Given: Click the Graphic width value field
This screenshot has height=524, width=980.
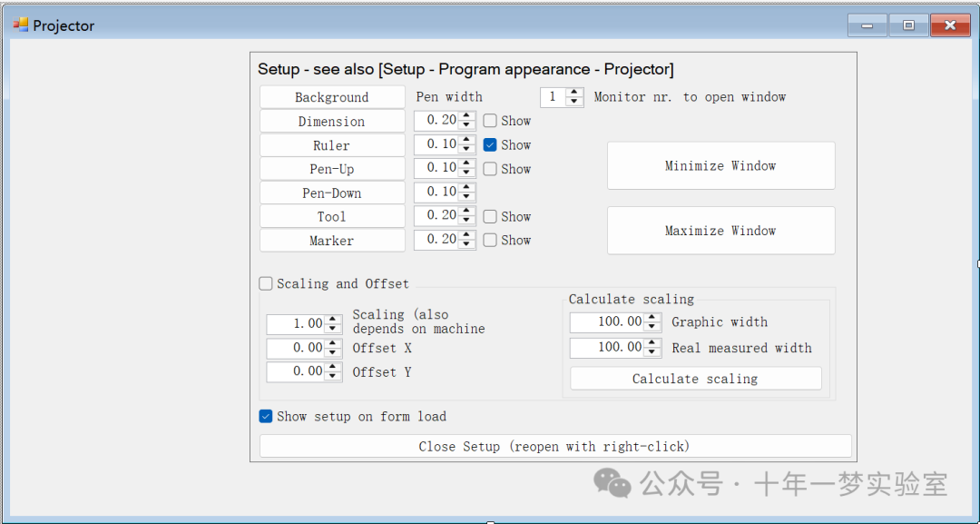Looking at the screenshot, I should pos(607,322).
